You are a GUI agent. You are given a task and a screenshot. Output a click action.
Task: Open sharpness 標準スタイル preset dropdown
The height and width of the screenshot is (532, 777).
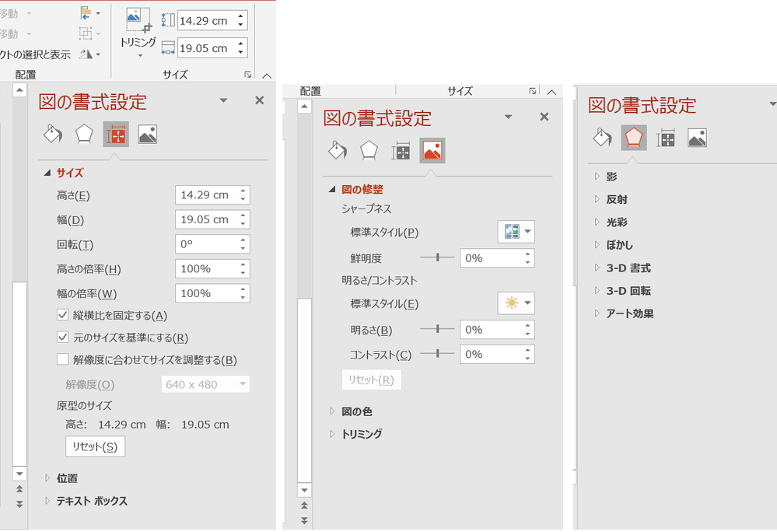(516, 232)
